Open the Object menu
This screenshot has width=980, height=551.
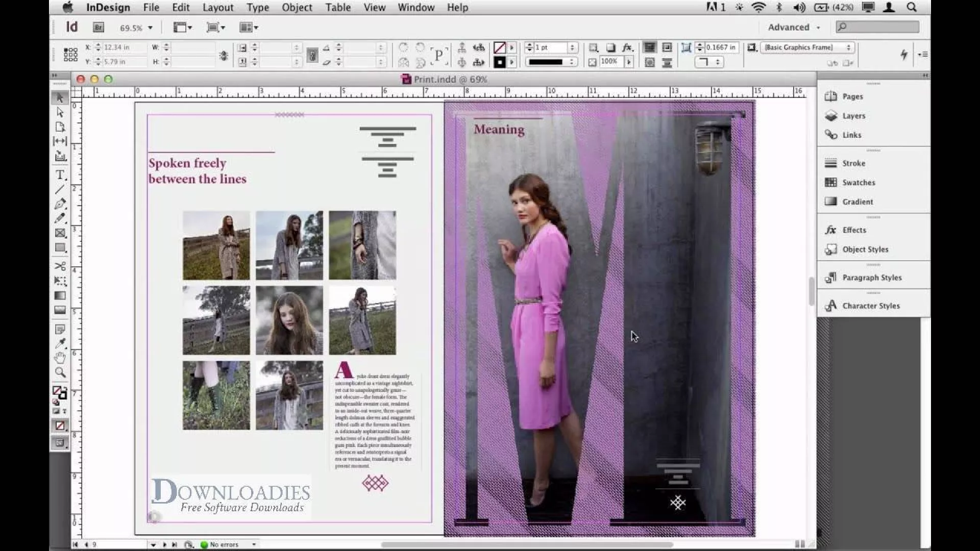tap(297, 8)
